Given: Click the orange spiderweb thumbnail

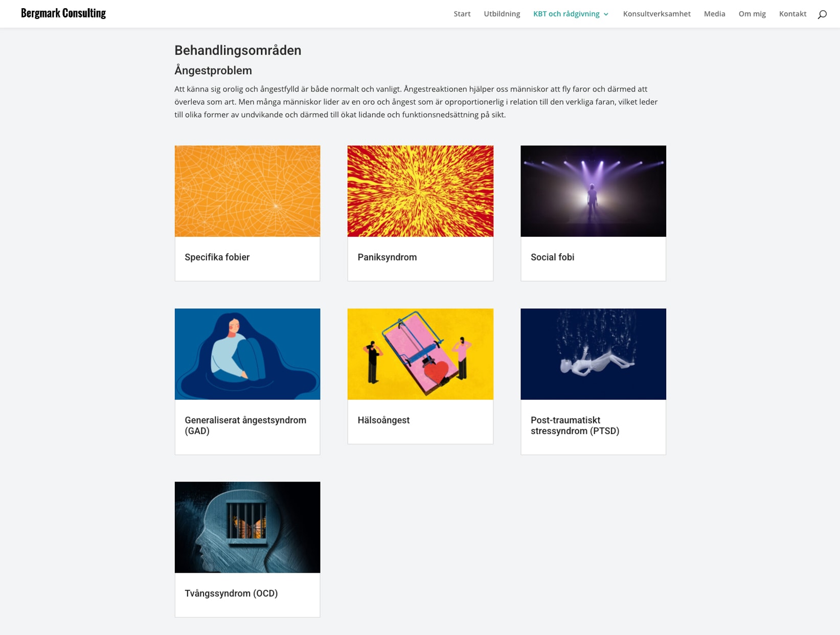Looking at the screenshot, I should click(x=247, y=191).
